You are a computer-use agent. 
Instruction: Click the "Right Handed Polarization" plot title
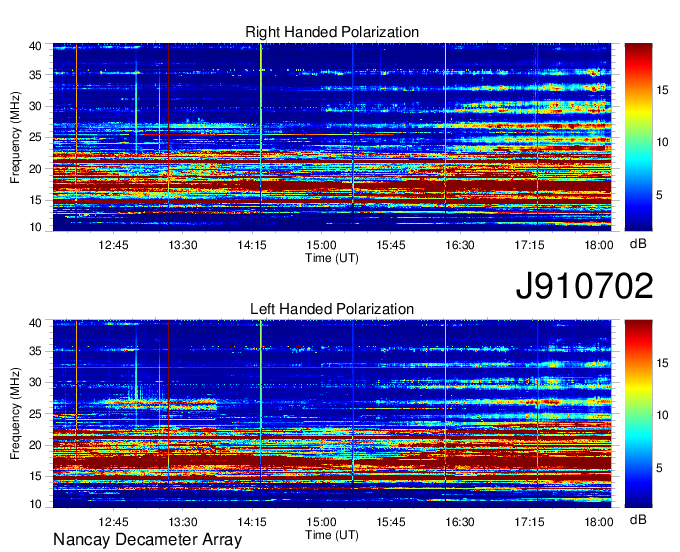coord(332,32)
